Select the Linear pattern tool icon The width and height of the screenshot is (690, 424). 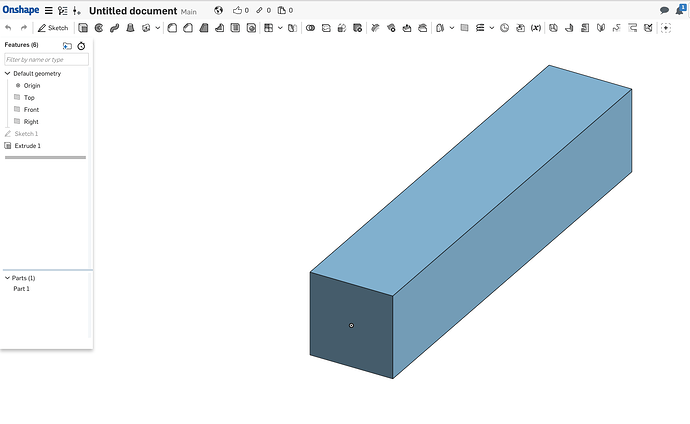(x=268, y=28)
